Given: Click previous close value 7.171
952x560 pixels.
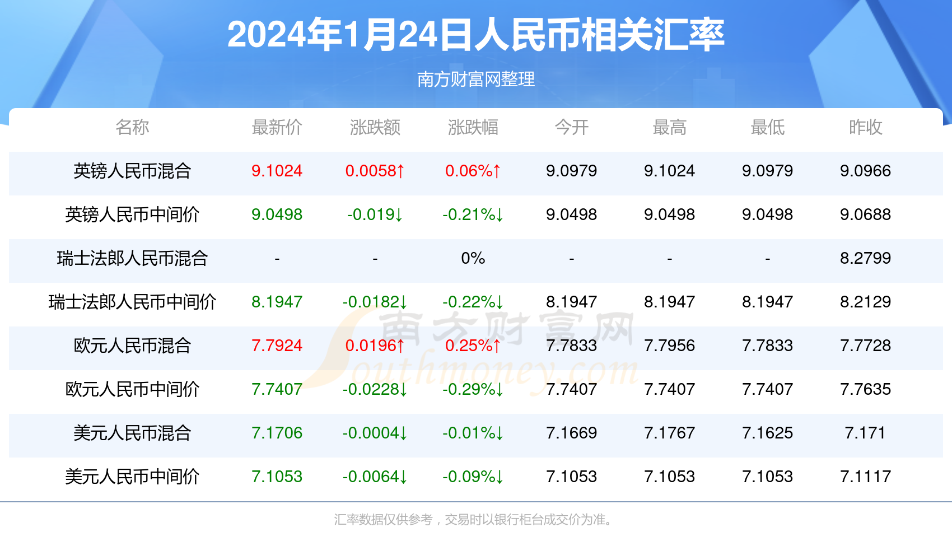Looking at the screenshot, I should point(865,433).
